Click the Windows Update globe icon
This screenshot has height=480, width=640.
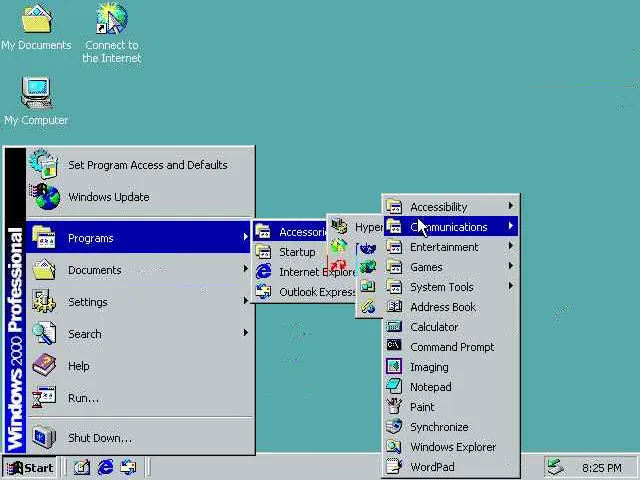click(x=44, y=197)
